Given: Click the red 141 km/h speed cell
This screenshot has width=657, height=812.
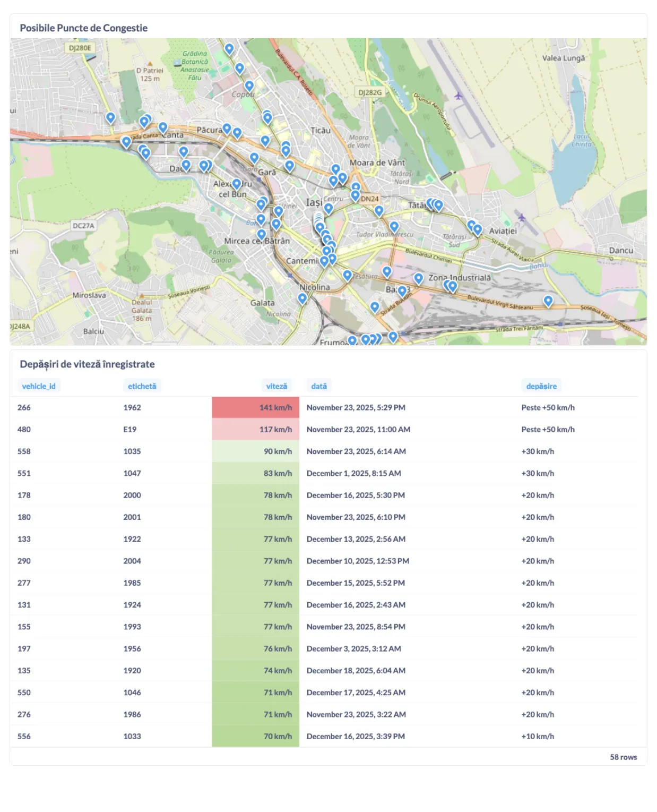Looking at the screenshot, I should click(x=256, y=408).
